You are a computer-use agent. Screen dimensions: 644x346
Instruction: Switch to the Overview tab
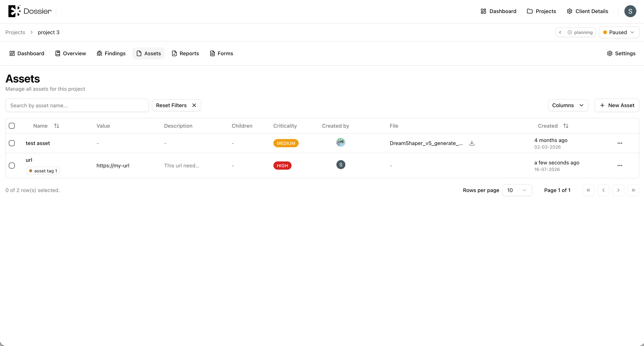pos(70,53)
